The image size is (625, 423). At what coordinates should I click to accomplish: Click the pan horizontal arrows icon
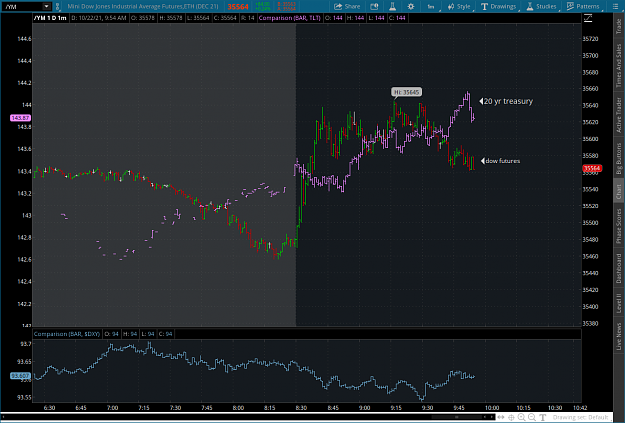501,417
